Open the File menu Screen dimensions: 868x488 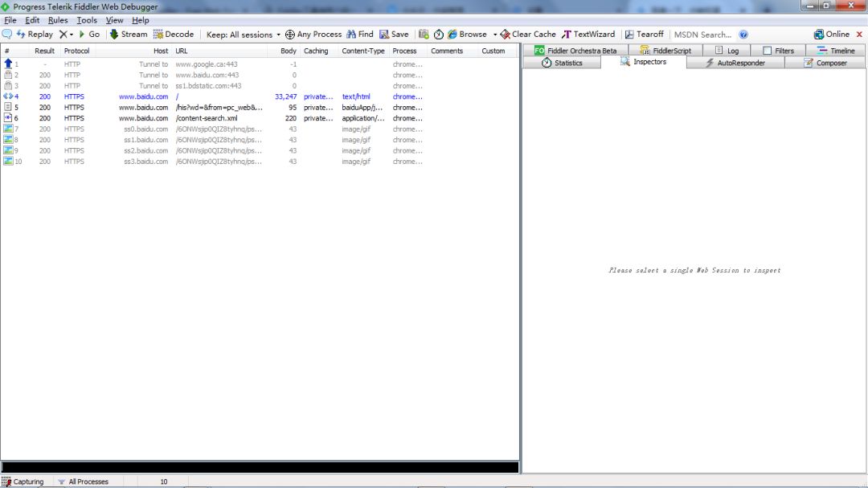pos(10,20)
